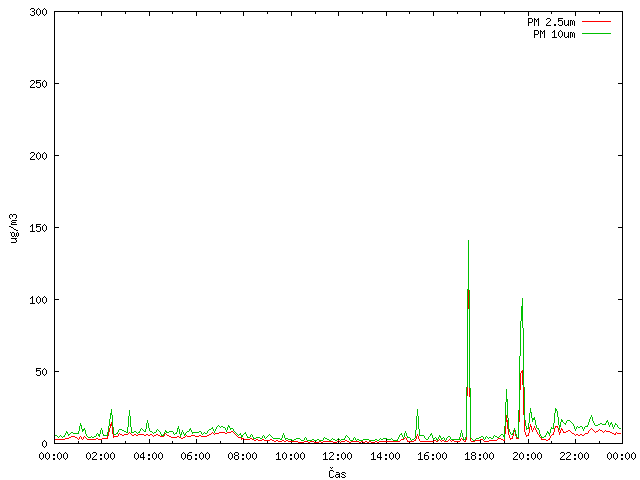The height and width of the screenshot is (480, 640).
Task: Click the 0 y-axis label
Action: click(44, 444)
